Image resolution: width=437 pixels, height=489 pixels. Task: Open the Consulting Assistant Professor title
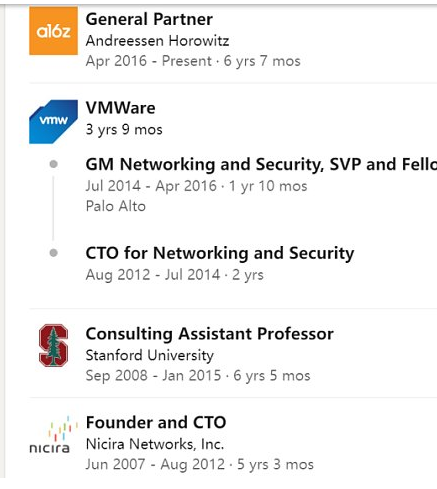click(209, 334)
